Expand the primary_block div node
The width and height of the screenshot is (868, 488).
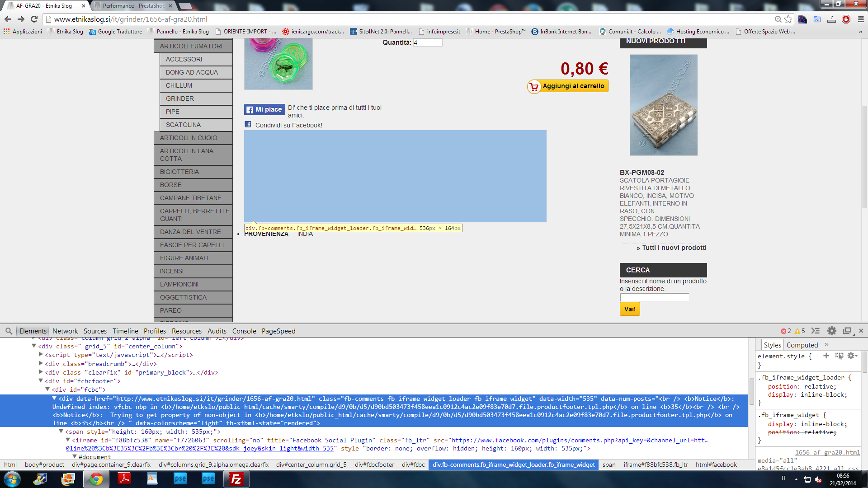(41, 372)
